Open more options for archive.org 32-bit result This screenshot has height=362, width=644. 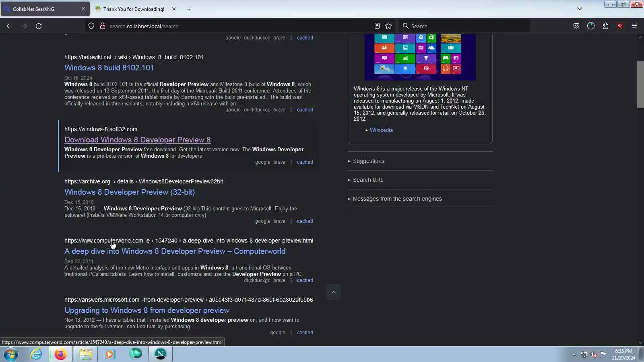click(x=291, y=221)
